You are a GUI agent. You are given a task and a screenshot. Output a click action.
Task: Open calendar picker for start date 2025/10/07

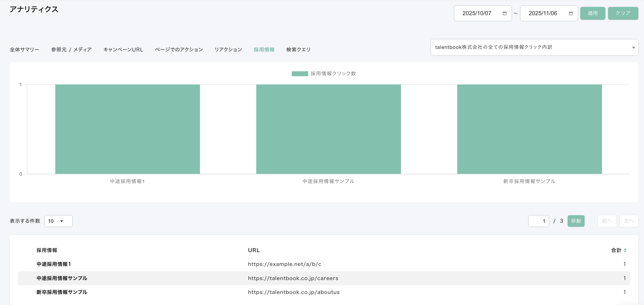click(504, 13)
